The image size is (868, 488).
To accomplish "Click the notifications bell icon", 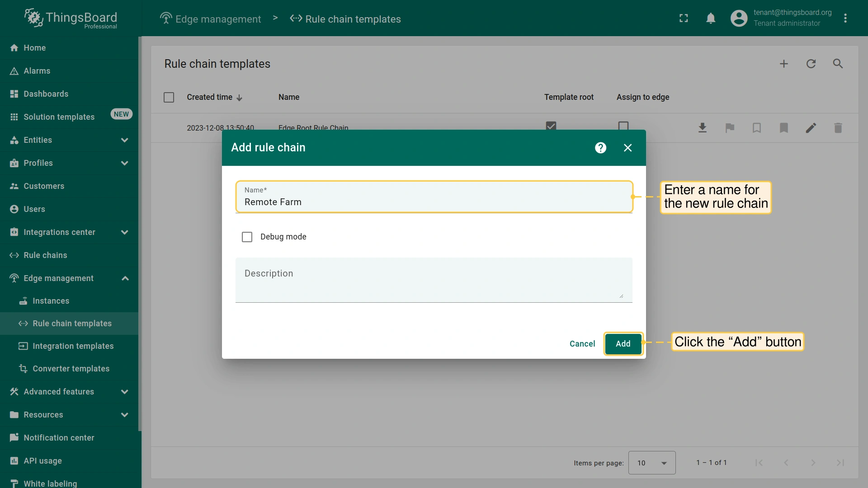I will [711, 18].
